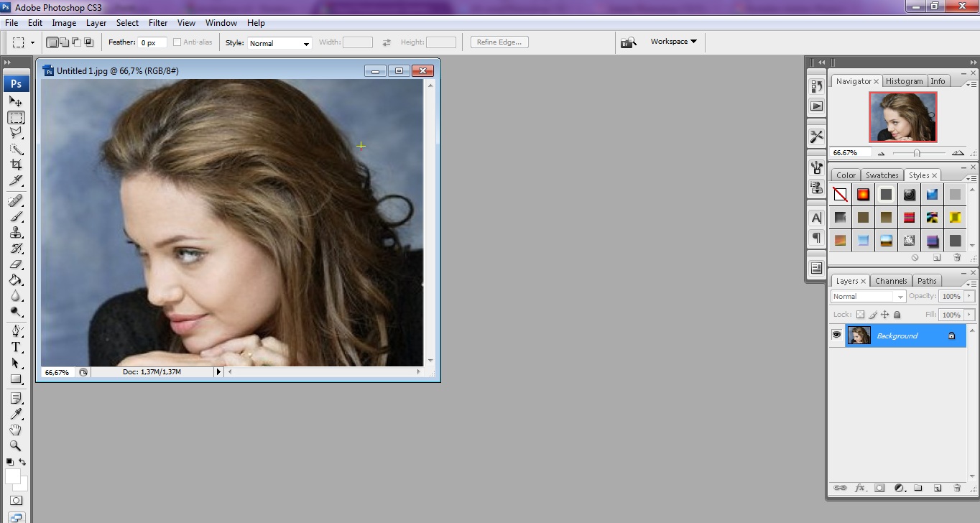Open the tool preset picker arrow

tap(32, 43)
